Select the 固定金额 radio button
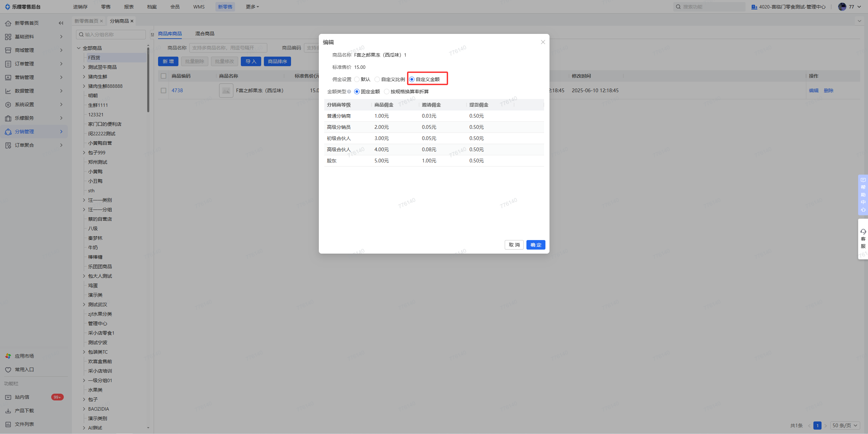The image size is (868, 434). (x=357, y=92)
